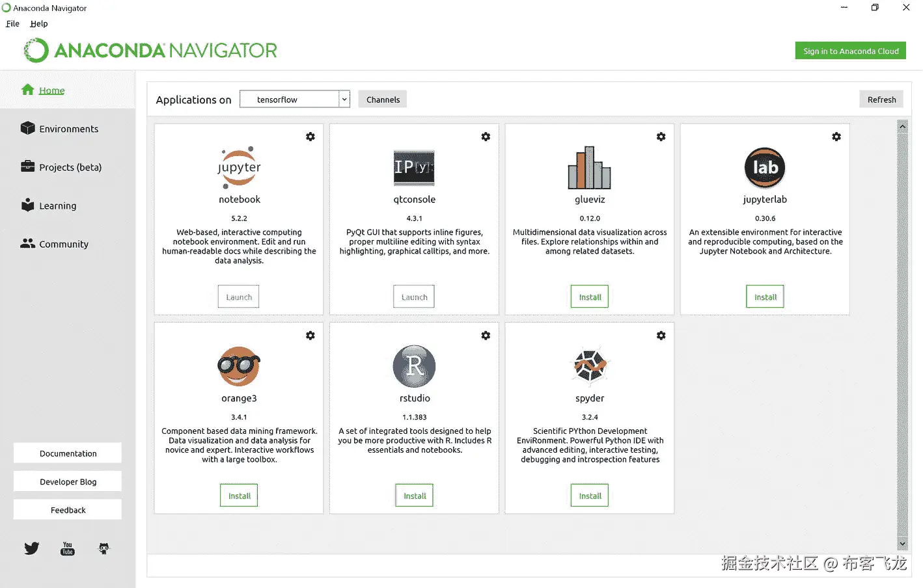Click the applications vertical scrollbar track
923x588 pixels.
[x=902, y=335]
